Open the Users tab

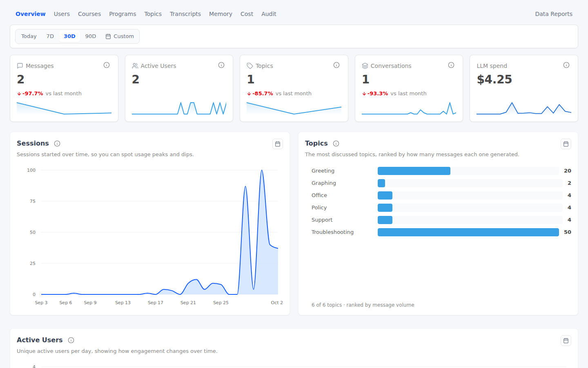point(62,14)
